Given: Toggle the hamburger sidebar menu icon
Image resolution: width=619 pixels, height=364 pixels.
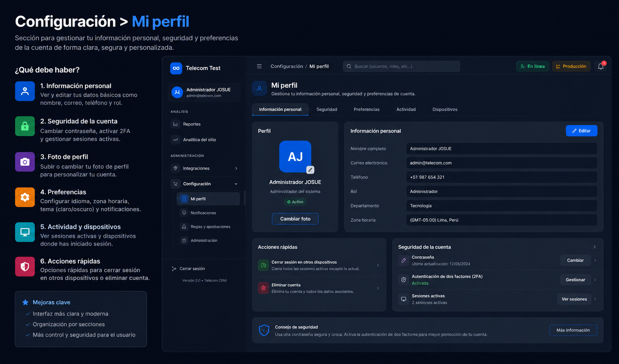Looking at the screenshot, I should pyautogui.click(x=259, y=66).
